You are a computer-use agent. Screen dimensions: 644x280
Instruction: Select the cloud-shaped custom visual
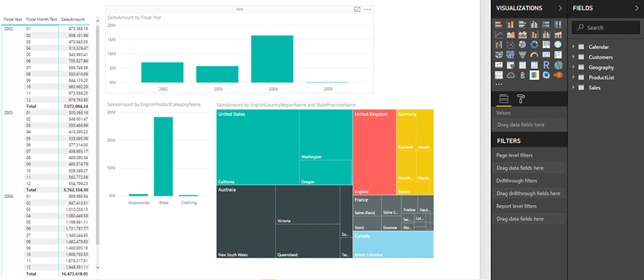pos(510,74)
